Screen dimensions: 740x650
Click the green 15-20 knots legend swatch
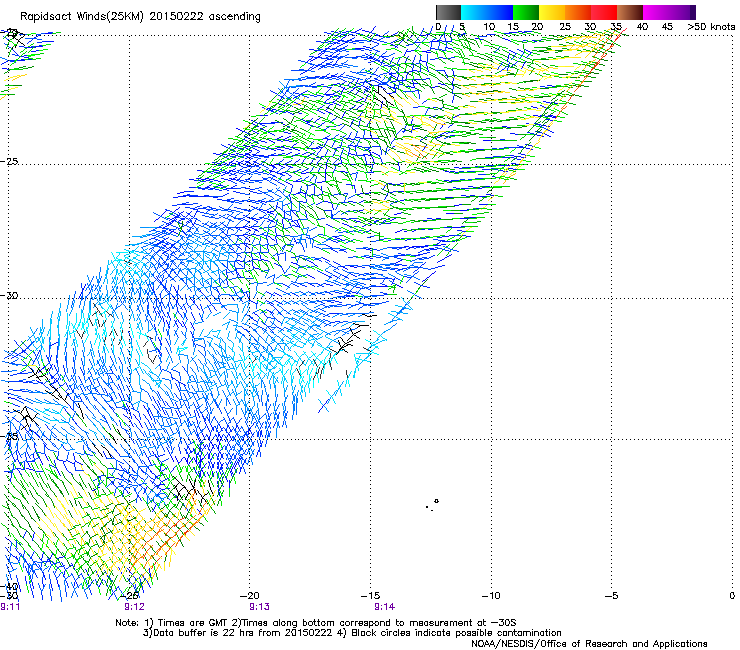[526, 12]
